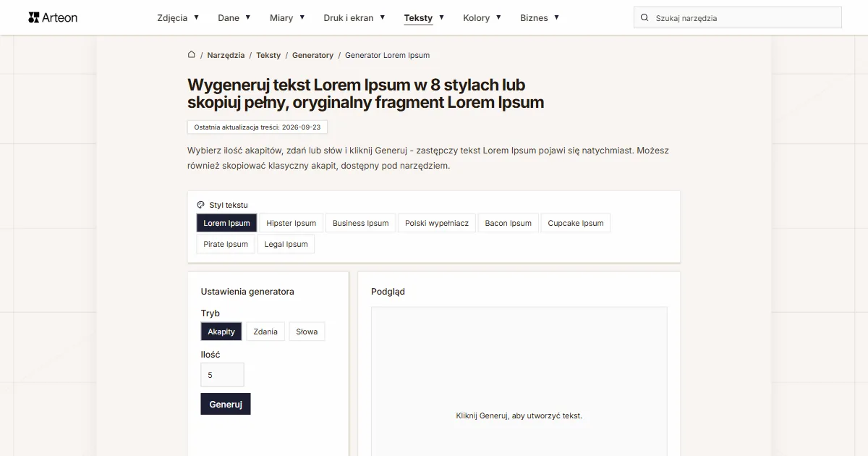Image resolution: width=868 pixels, height=456 pixels.
Task: Expand the Teksty menu arrow
Action: 441,17
